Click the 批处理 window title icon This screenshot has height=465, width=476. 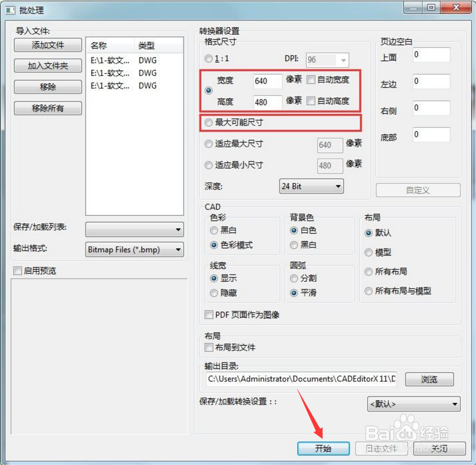point(10,10)
